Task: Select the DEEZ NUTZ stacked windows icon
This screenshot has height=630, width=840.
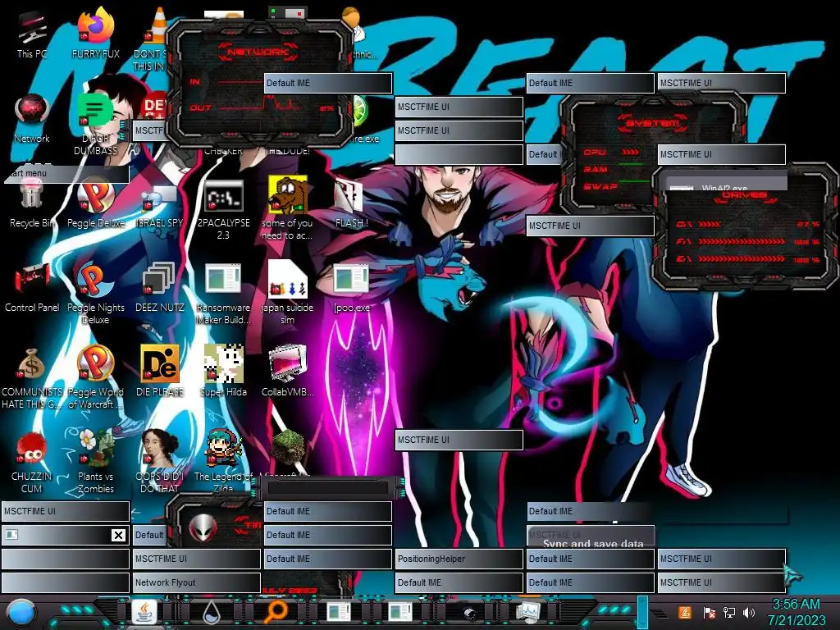Action: click(x=160, y=286)
